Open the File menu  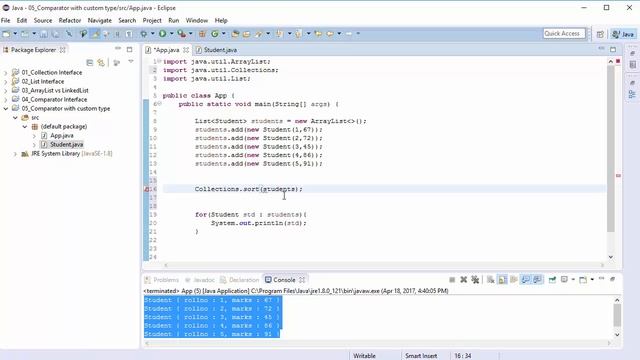[x=6, y=20]
